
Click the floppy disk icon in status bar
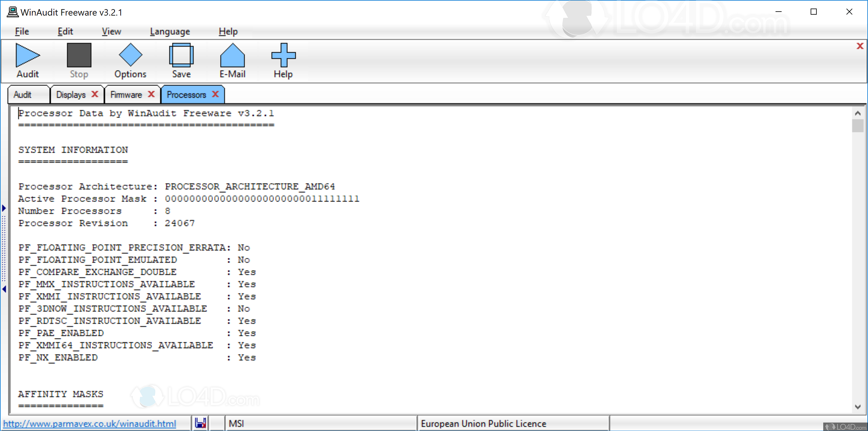coord(200,423)
